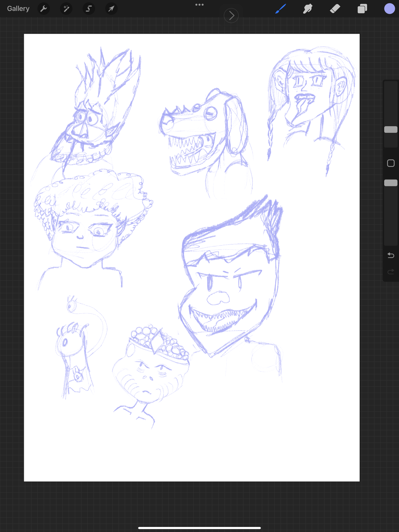This screenshot has width=399, height=532.
Task: Open the Actions wrench menu
Action: click(x=44, y=9)
